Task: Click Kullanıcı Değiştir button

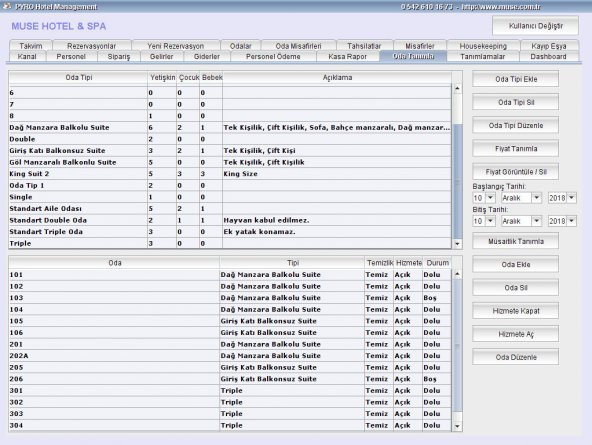Action: (x=535, y=26)
